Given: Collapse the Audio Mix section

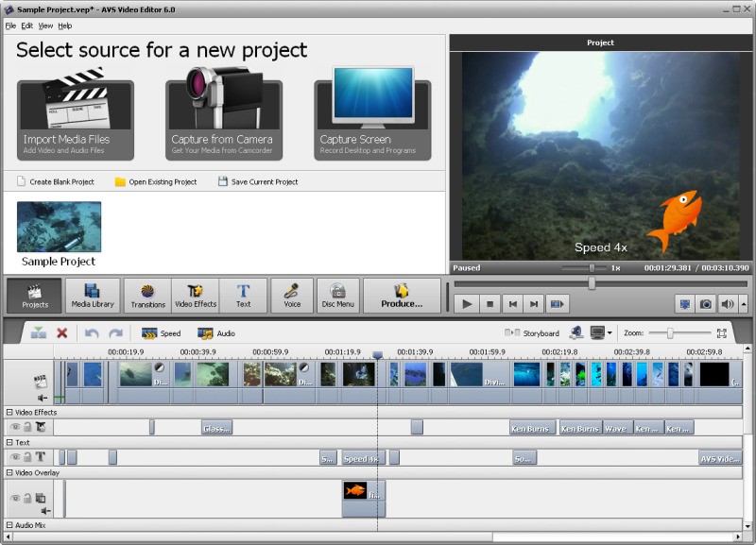Looking at the screenshot, I should pos(12,522).
